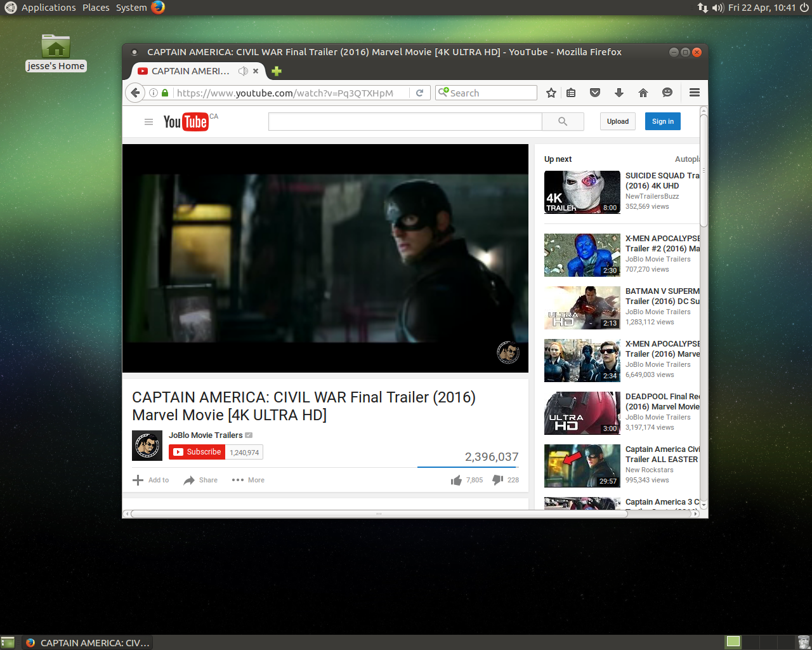Open JoBlo Movie Trailers channel avatar
This screenshot has height=650, width=812.
(x=147, y=446)
